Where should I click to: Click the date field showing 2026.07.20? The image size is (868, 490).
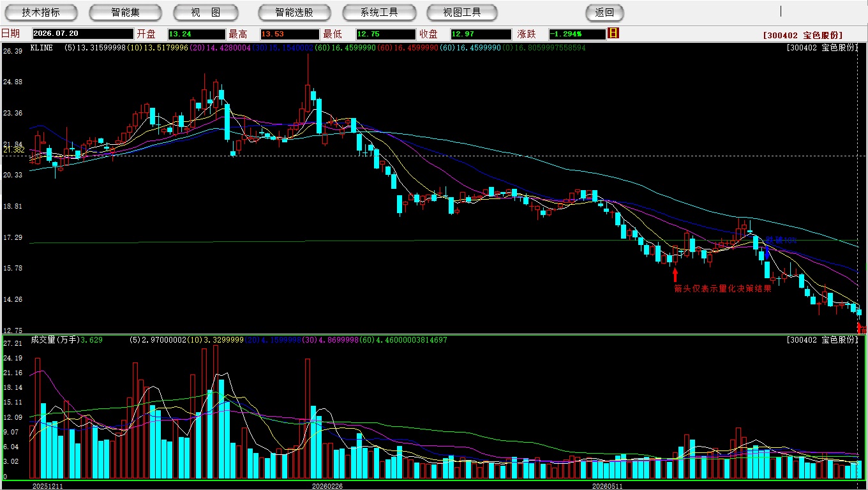click(82, 34)
